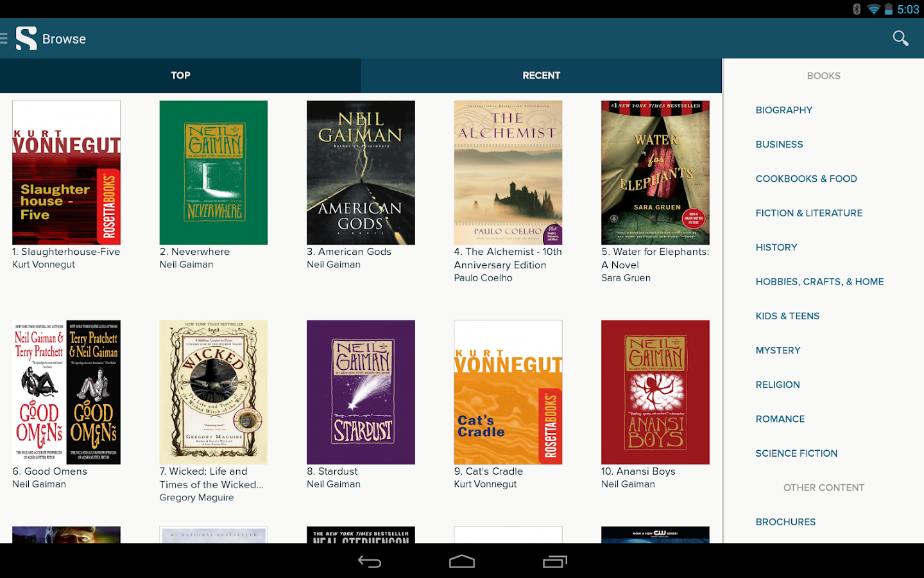The width and height of the screenshot is (924, 578).
Task: Open the Slaughterhouse-Five book cover
Action: (x=67, y=173)
